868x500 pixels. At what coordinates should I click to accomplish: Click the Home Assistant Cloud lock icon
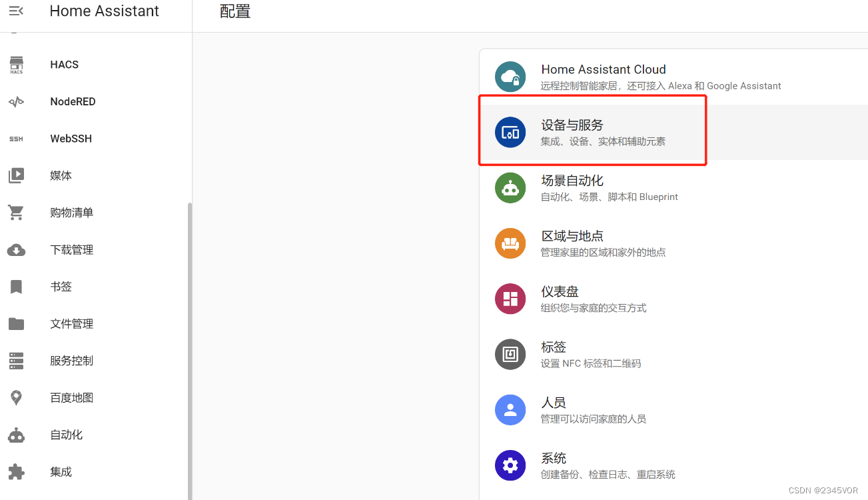[510, 77]
